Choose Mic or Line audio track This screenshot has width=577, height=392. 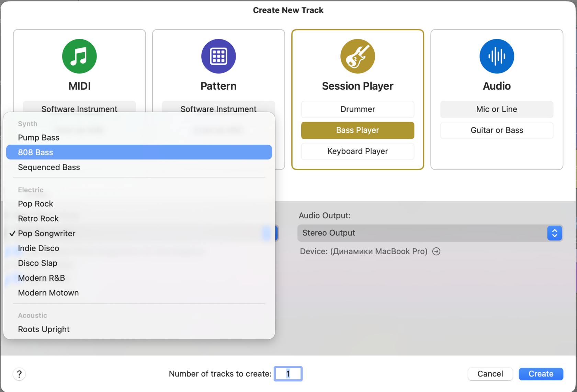click(497, 109)
